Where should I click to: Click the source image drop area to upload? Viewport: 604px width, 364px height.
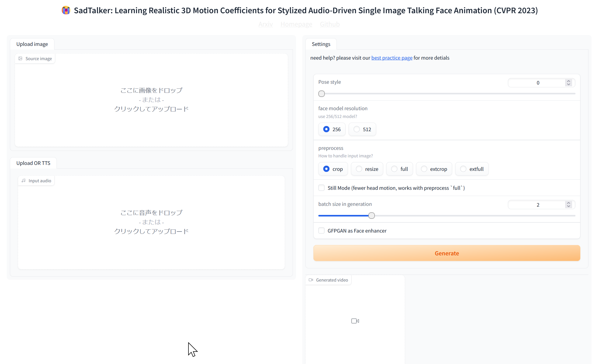click(x=151, y=100)
